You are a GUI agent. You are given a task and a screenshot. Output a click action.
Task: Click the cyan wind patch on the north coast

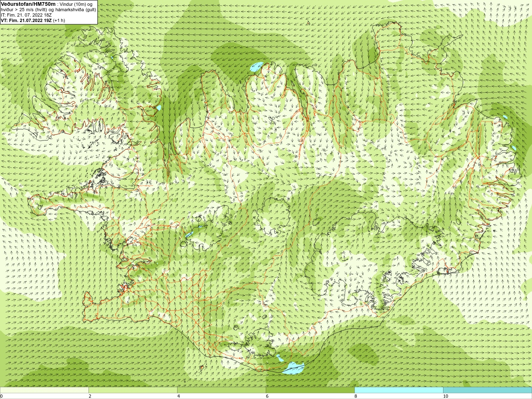point(256,67)
